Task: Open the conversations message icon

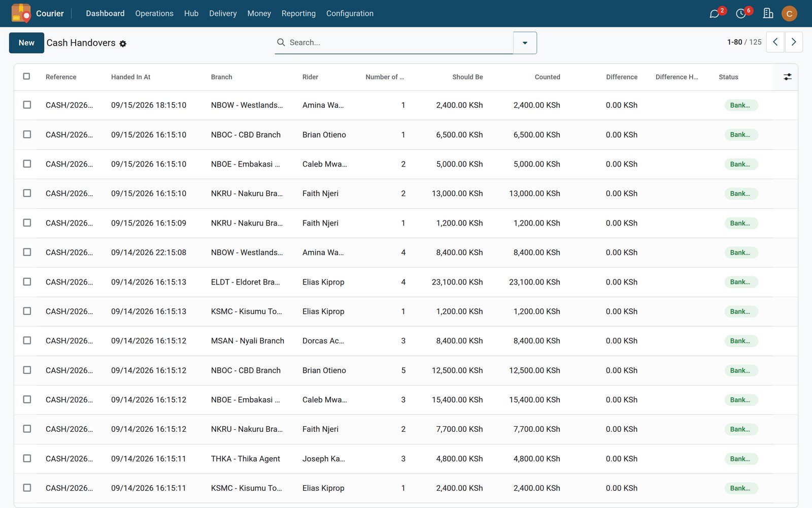Action: [714, 14]
